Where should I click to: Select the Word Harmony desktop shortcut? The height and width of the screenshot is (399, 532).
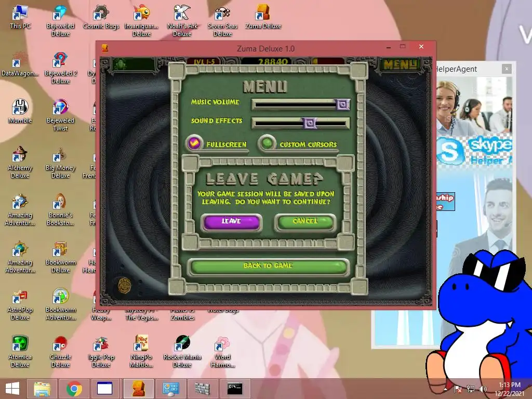tap(222, 352)
